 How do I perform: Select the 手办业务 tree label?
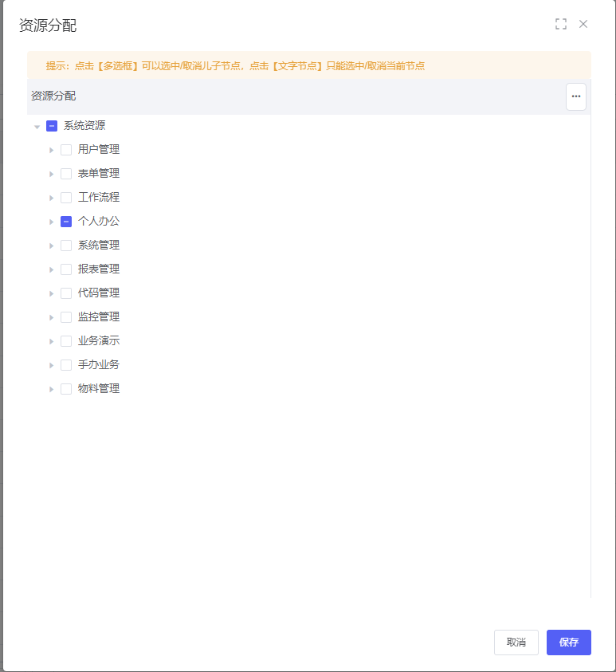(99, 365)
